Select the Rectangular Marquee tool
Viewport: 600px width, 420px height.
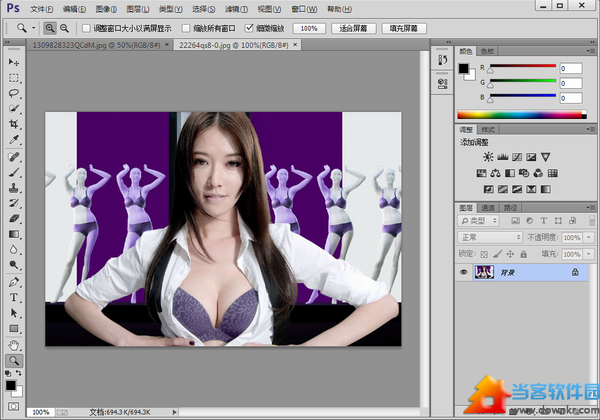(x=14, y=77)
